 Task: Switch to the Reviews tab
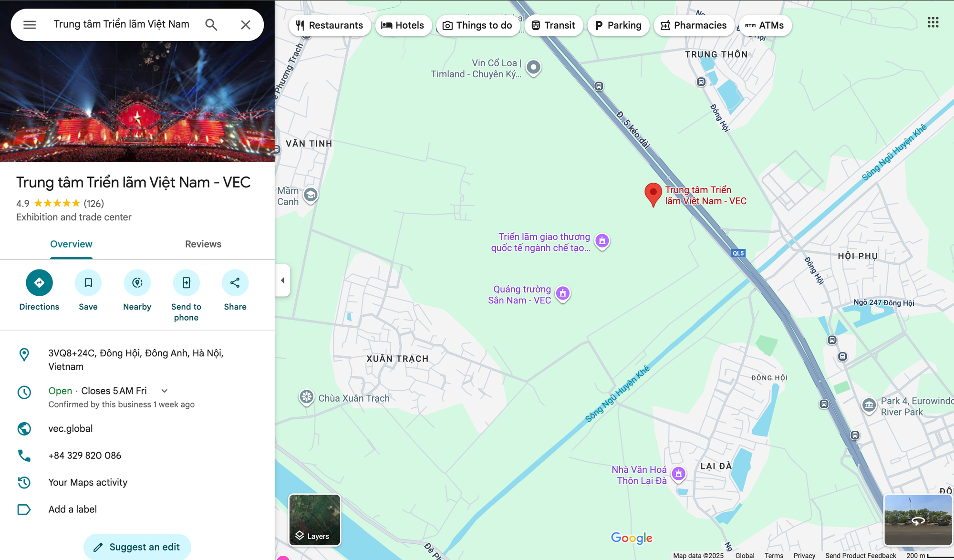[203, 244]
